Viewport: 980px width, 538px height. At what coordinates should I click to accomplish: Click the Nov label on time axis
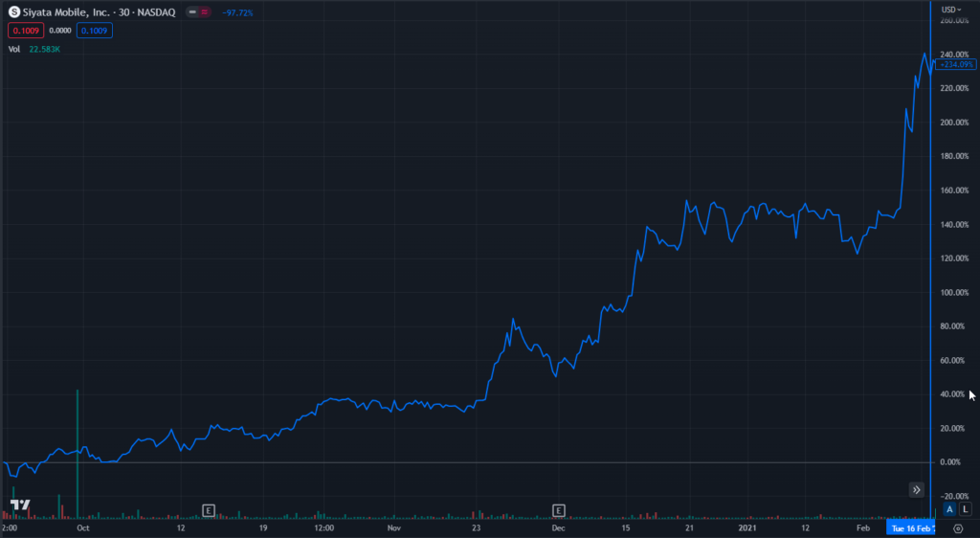pyautogui.click(x=393, y=528)
